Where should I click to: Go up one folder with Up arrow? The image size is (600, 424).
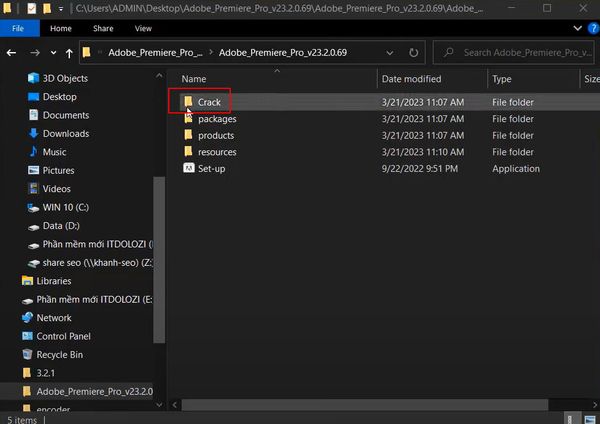pos(67,52)
